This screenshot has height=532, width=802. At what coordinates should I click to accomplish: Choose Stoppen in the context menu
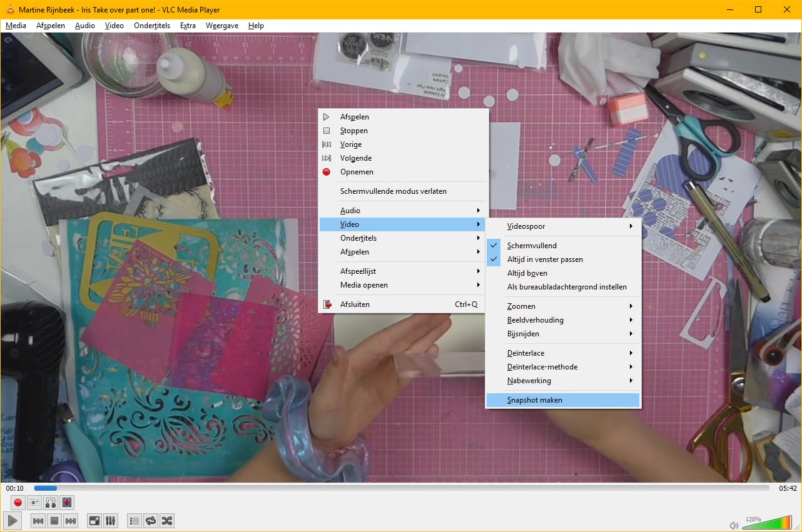[x=404, y=131]
